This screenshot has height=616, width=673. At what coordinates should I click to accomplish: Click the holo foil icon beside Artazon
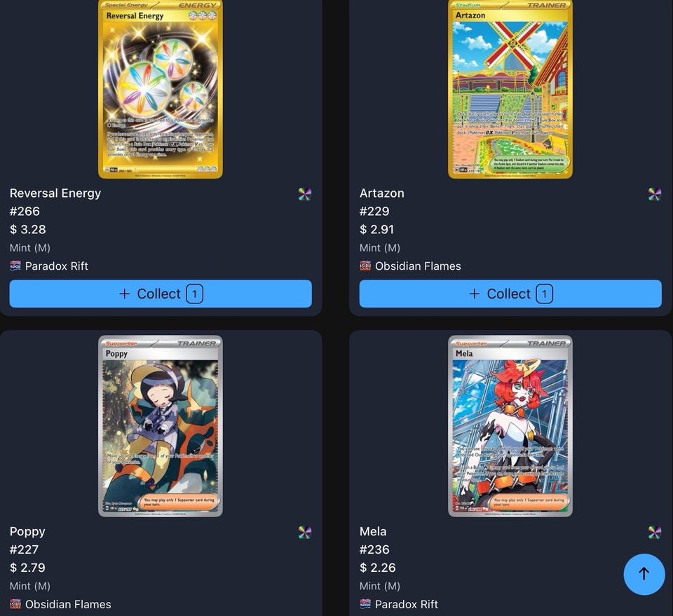(x=655, y=194)
